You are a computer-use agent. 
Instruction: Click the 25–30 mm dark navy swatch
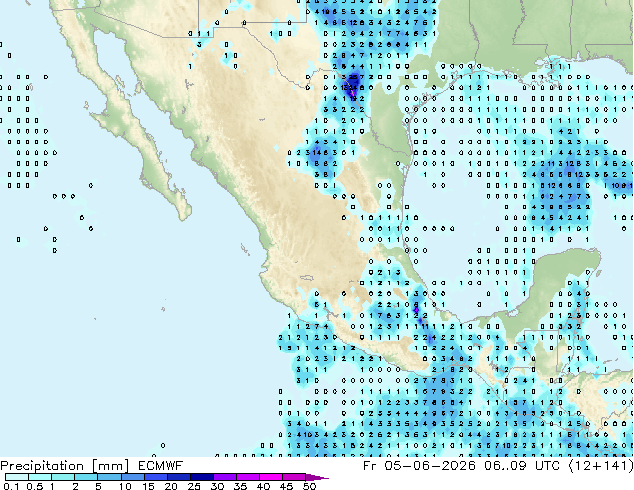pos(202,477)
